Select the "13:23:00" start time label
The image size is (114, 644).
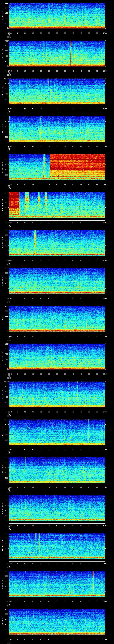[x=9, y=298]
